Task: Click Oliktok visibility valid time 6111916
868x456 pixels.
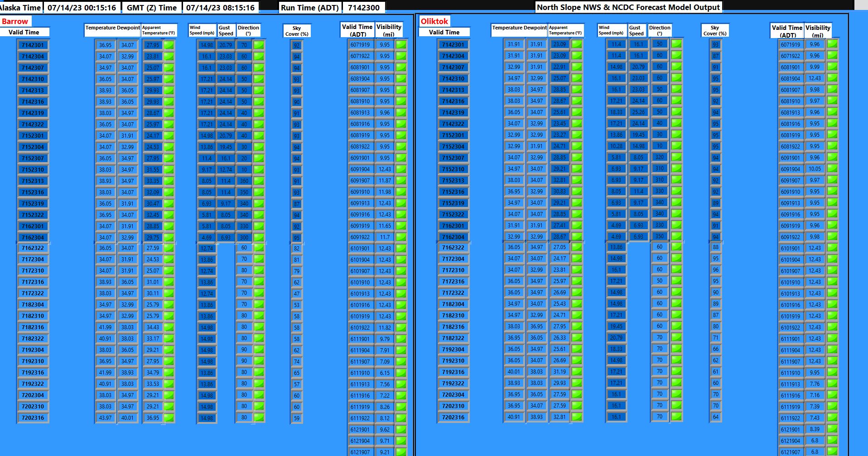Action: [791, 395]
